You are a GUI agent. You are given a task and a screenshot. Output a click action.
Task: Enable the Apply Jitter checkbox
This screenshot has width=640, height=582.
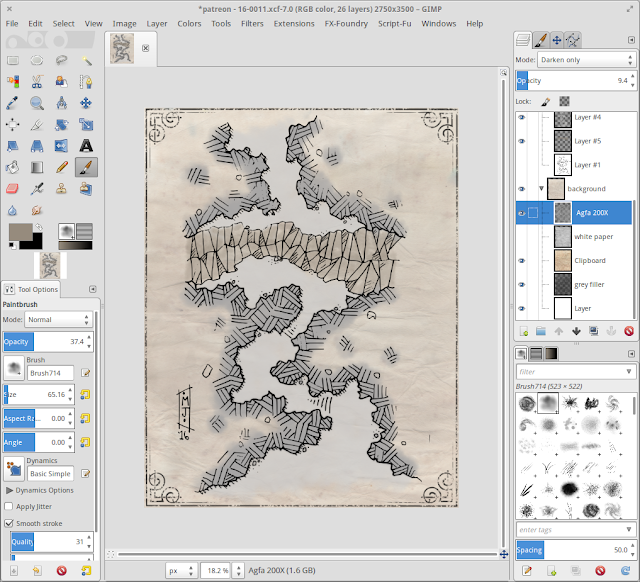pyautogui.click(x=9, y=507)
